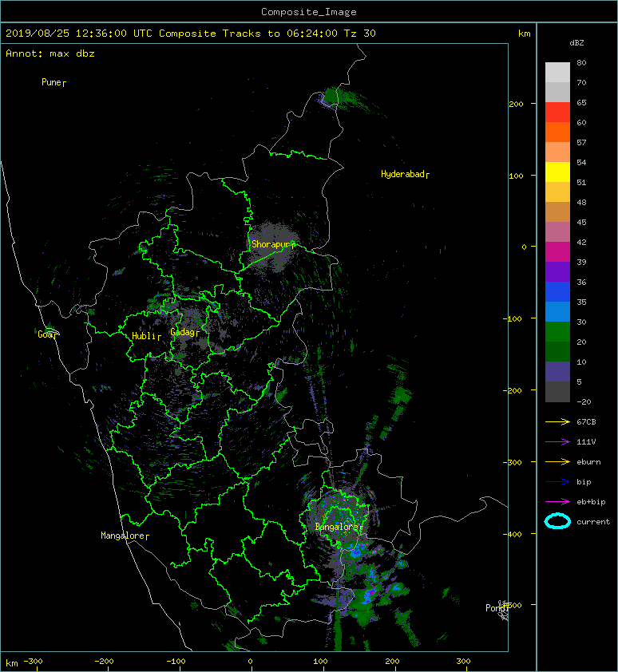618x672 pixels.
Task: Click the Bangalore city label
Action: point(339,527)
